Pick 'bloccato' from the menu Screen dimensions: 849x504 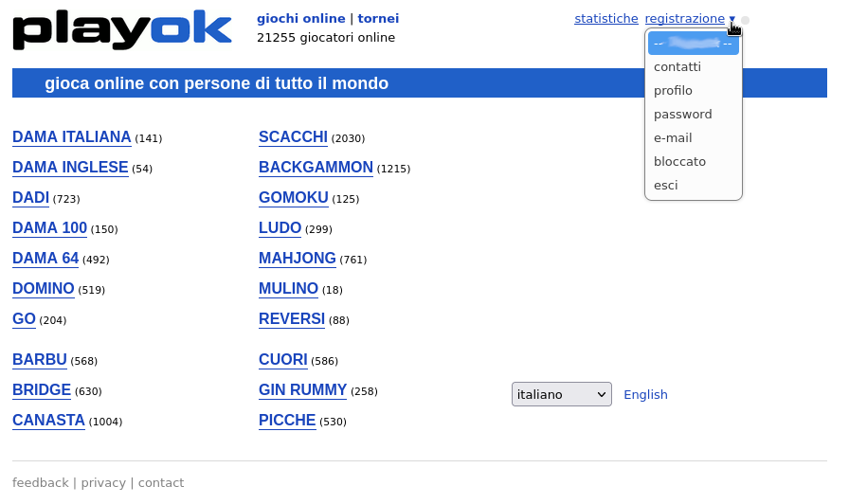pyautogui.click(x=679, y=162)
